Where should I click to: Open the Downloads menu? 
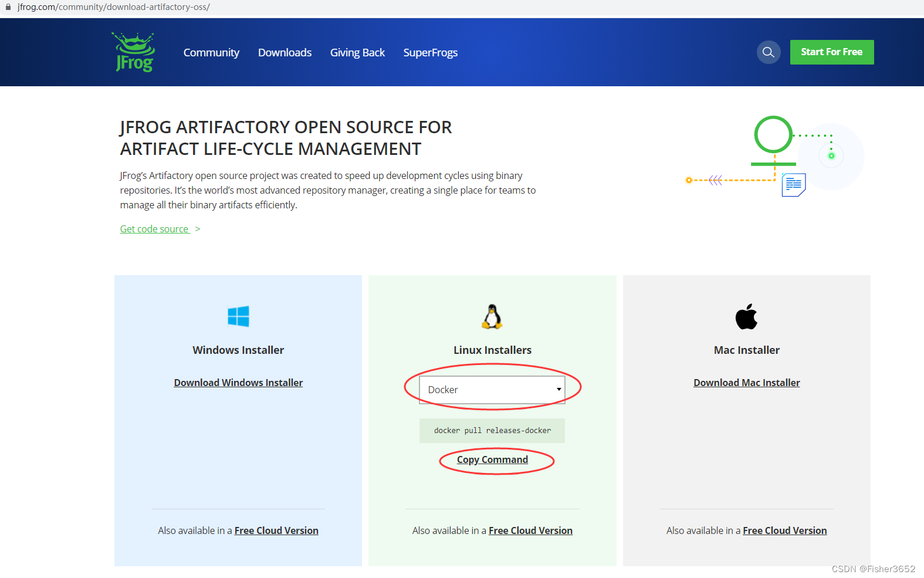(x=285, y=52)
